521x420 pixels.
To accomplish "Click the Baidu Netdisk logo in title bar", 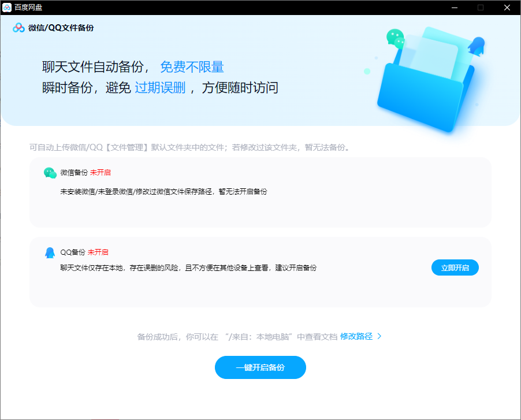I will coord(7,8).
